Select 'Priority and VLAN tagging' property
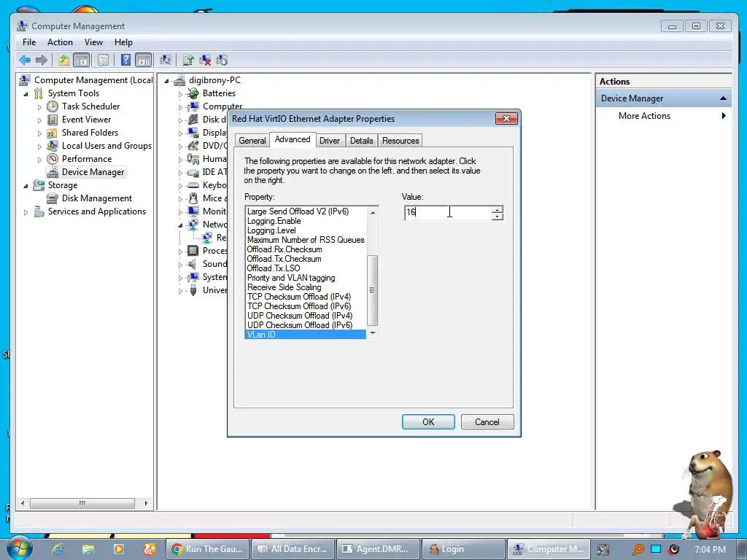The height and width of the screenshot is (560, 747). pos(291,278)
